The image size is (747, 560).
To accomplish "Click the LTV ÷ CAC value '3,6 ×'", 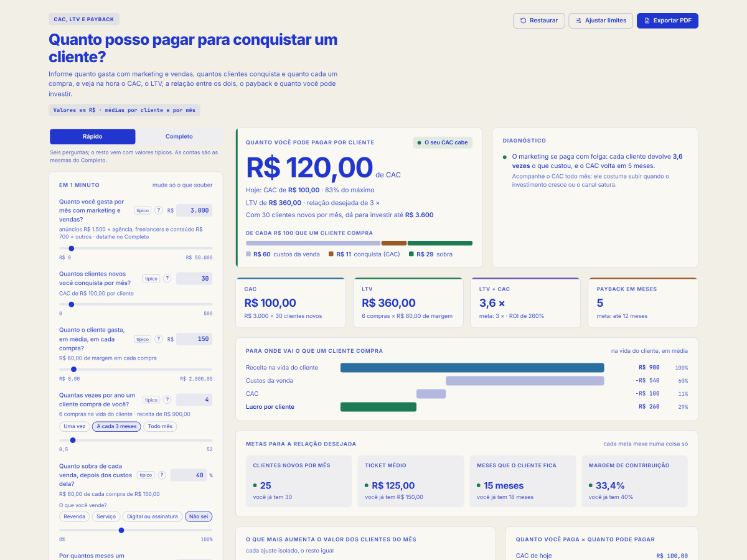I will (x=492, y=303).
